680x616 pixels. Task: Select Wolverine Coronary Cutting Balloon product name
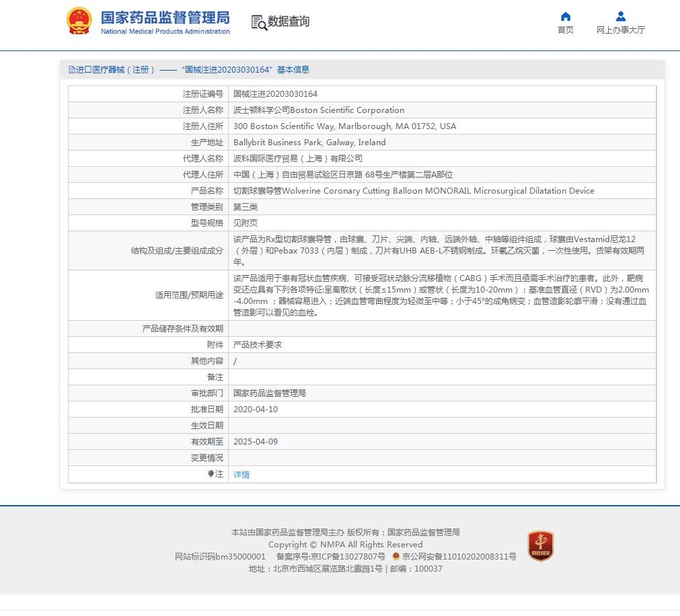pos(414,191)
